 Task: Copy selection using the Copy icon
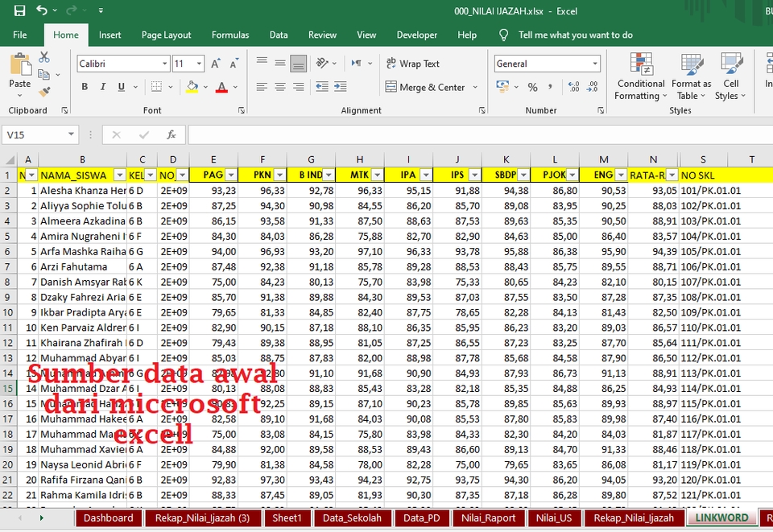43,74
